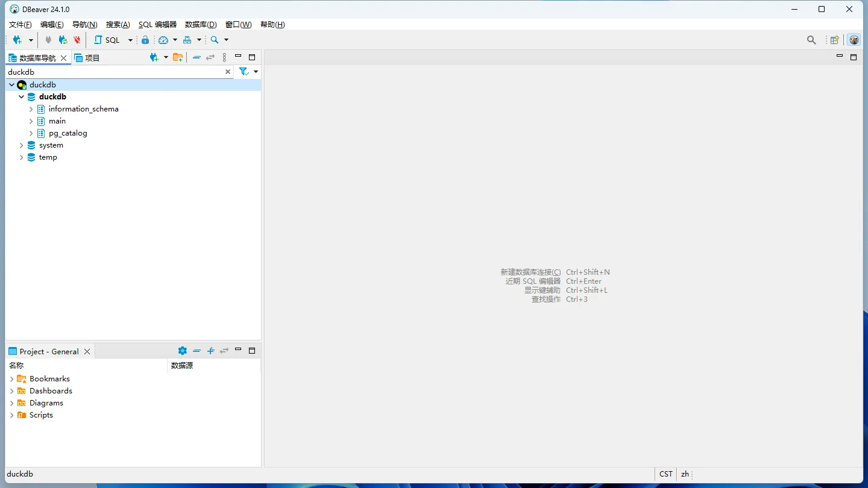Click the dashboard gauge icon in toolbar
This screenshot has width=868, height=488.
pyautogui.click(x=163, y=40)
